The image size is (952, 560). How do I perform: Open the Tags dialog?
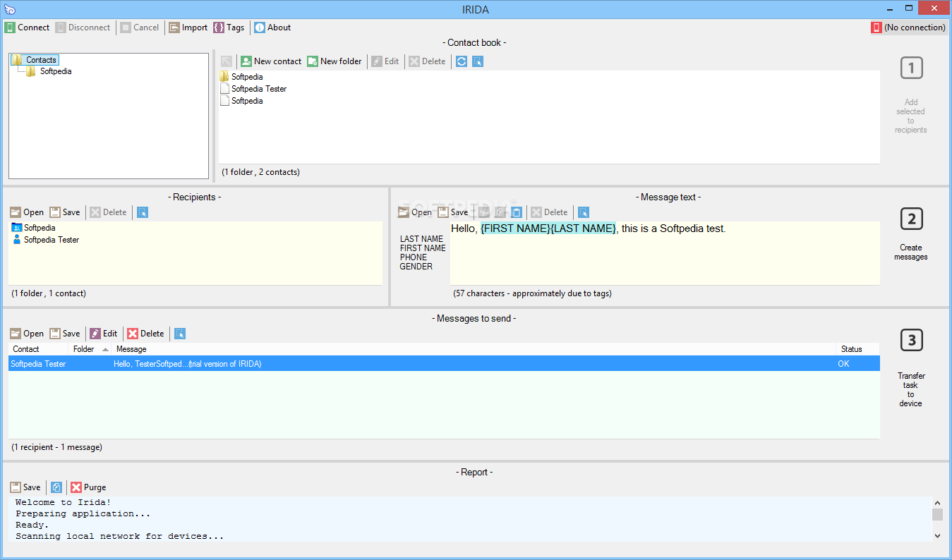[x=229, y=28]
